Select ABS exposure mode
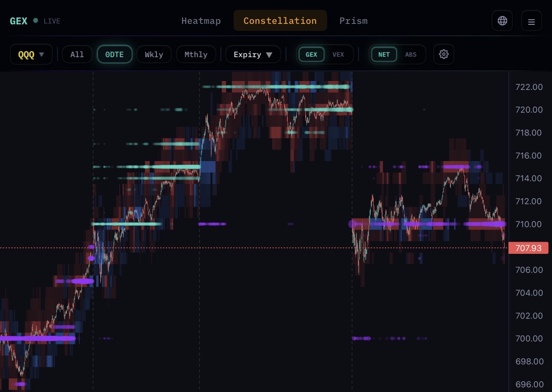552x392 pixels. click(x=411, y=55)
